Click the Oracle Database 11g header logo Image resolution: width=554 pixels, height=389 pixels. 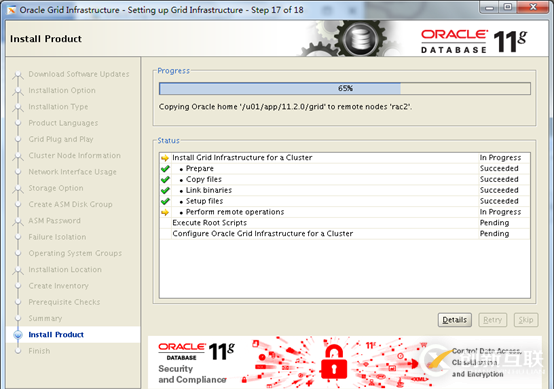coord(474,41)
